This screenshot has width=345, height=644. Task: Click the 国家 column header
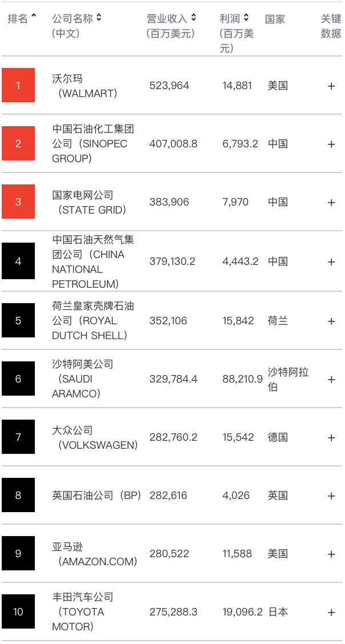click(275, 19)
